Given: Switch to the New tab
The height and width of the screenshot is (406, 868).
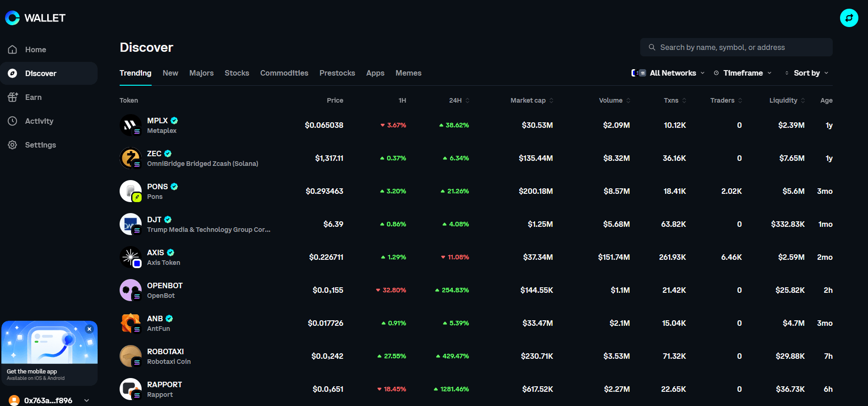Looking at the screenshot, I should click(x=170, y=73).
